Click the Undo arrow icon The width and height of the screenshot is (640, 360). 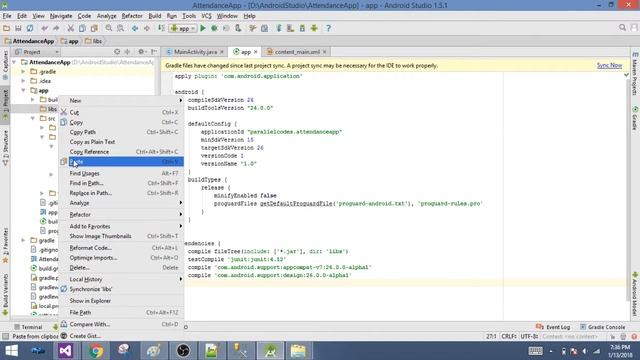tap(44, 28)
